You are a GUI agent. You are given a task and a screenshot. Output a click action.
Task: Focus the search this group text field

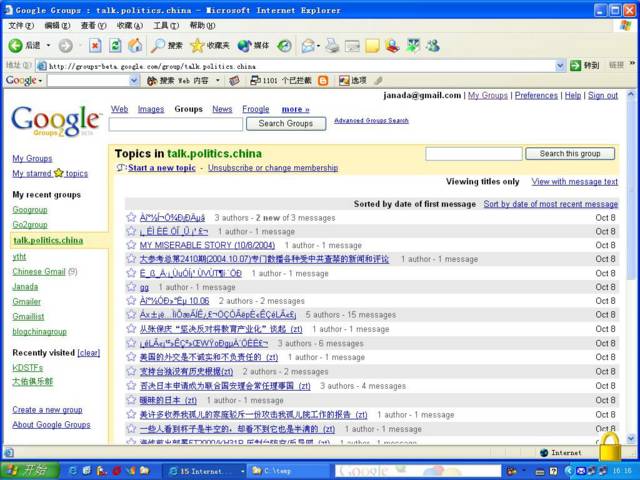[x=474, y=154]
